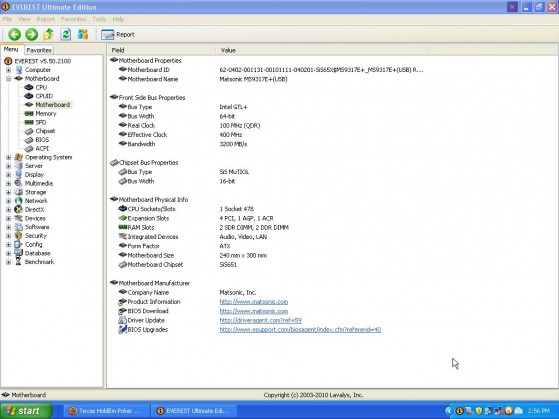Click the Refresh toolbar icon
Screen dimensions: 559x419
(66, 35)
